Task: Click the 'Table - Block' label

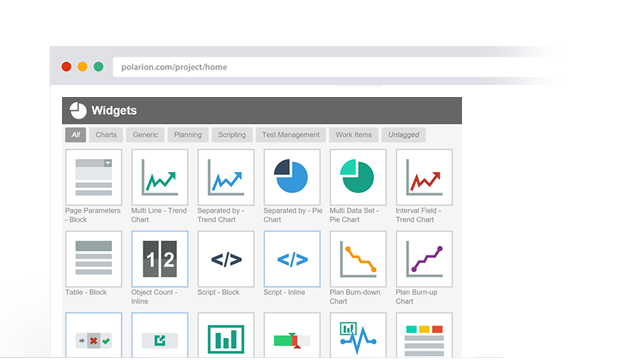Action: (86, 292)
